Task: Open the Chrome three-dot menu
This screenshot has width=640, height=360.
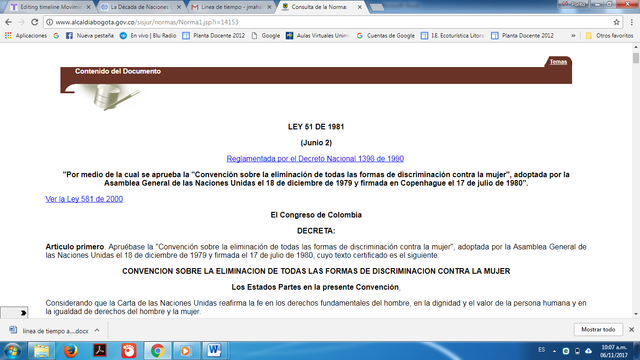Action: pos(632,22)
